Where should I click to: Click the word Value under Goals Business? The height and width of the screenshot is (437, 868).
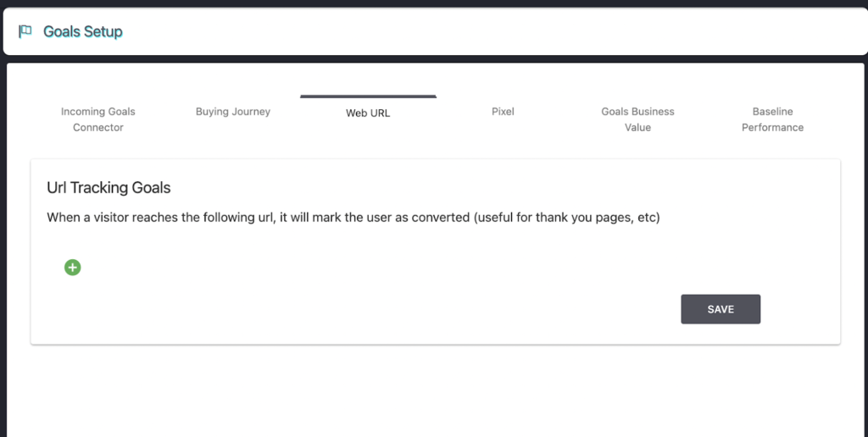pos(637,128)
